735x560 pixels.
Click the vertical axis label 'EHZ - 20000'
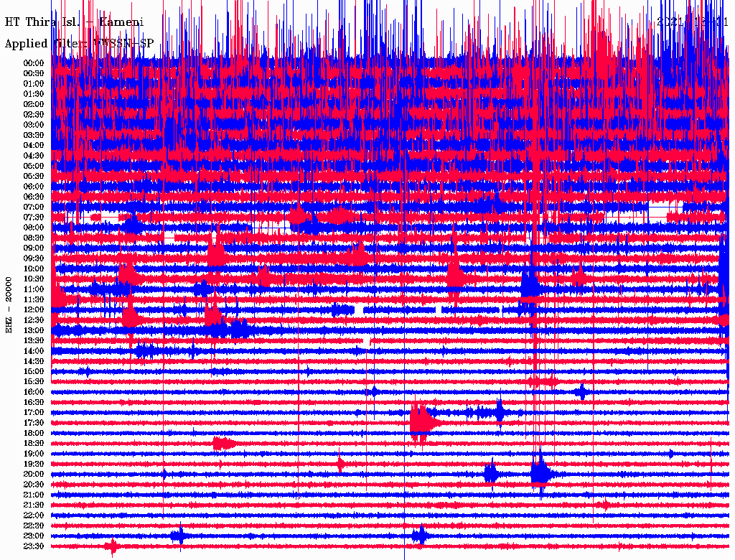tap(9, 305)
